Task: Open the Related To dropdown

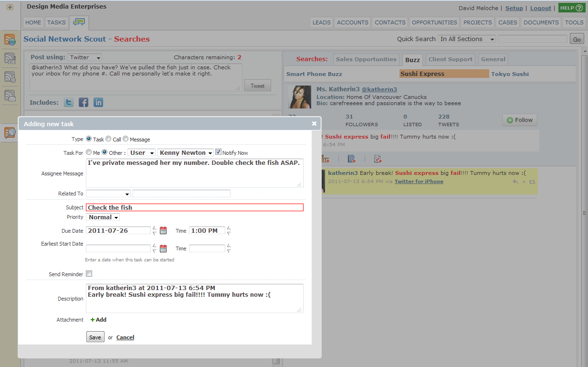Action: click(x=108, y=194)
